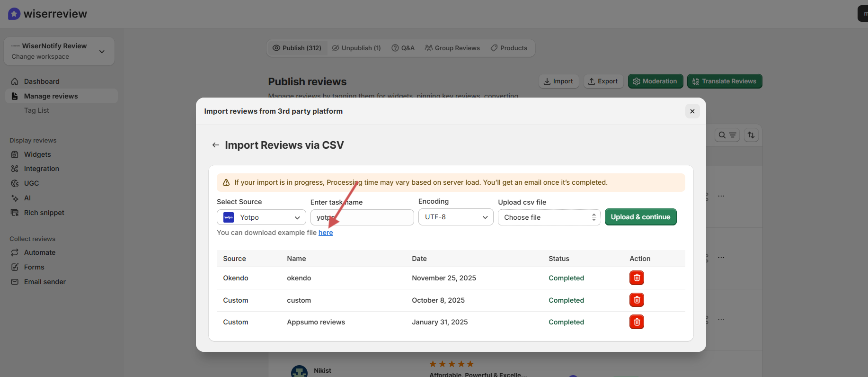Delete the okendo import task
The height and width of the screenshot is (377, 868).
tap(637, 278)
